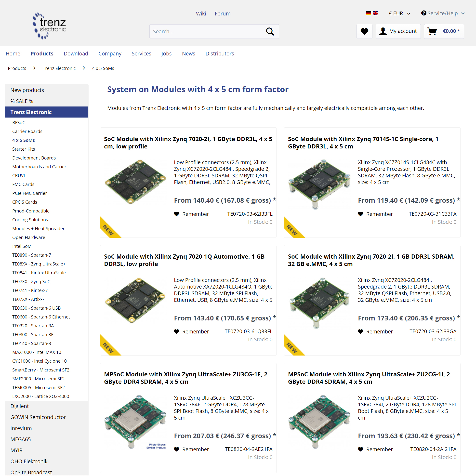Click the TE0720-03-62I33FL module thumbnail
The width and height of the screenshot is (476, 476).
(135, 182)
